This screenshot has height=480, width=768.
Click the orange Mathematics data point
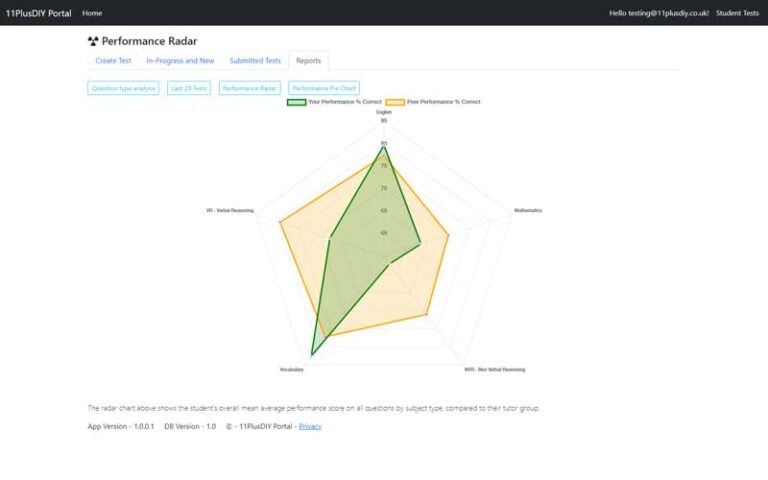[x=449, y=236]
